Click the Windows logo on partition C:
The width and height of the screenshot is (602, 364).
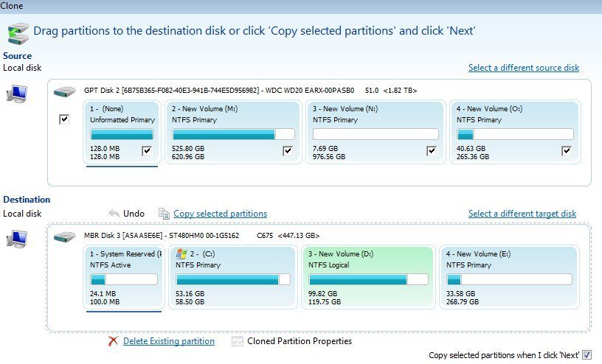[x=181, y=254]
